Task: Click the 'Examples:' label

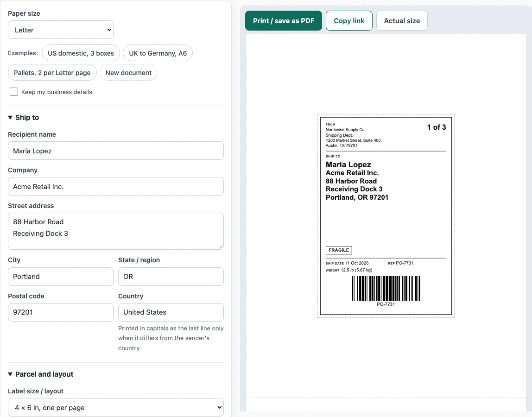Action: [x=23, y=53]
